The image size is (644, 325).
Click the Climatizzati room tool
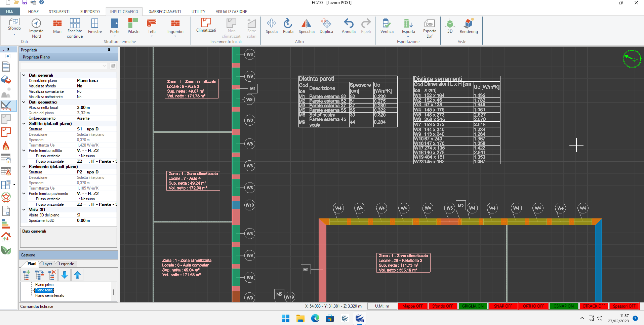206,25
